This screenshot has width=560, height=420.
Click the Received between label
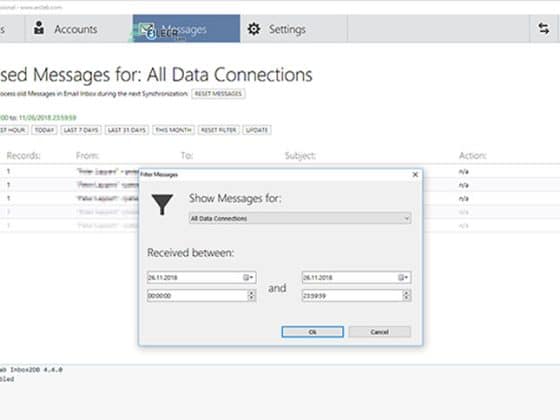pos(191,253)
